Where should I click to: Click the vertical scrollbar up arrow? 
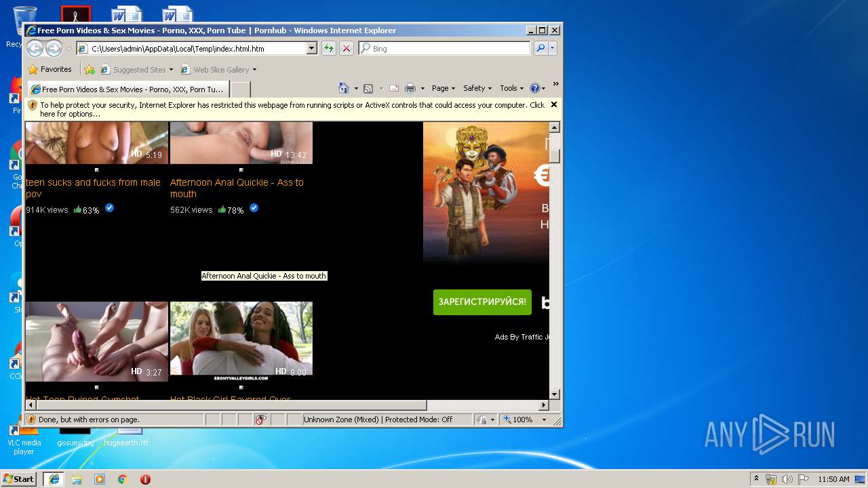point(554,127)
